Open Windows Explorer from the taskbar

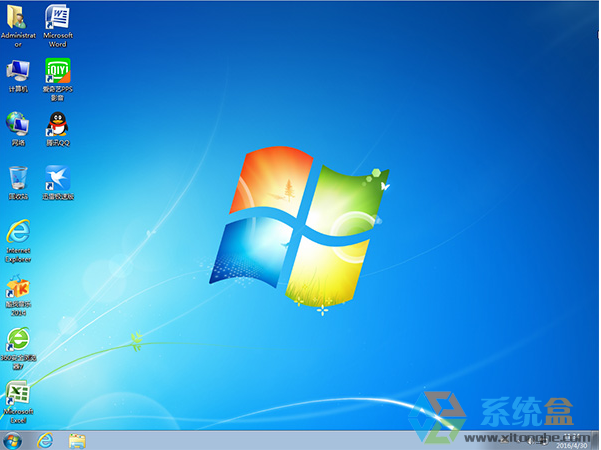click(77, 441)
